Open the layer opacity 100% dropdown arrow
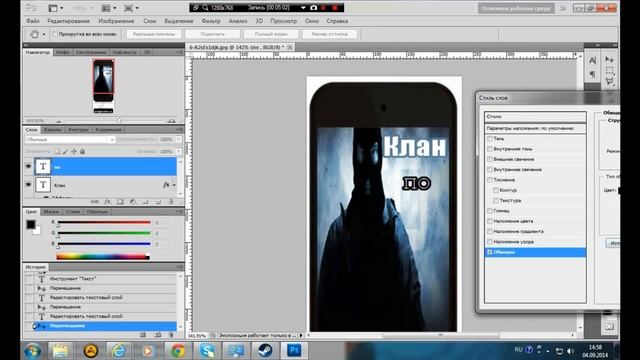This screenshot has width=640, height=360. 178,140
